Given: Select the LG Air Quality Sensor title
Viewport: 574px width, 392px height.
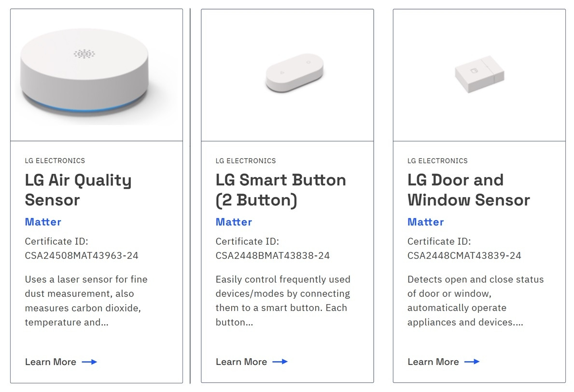Looking at the screenshot, I should (78, 190).
